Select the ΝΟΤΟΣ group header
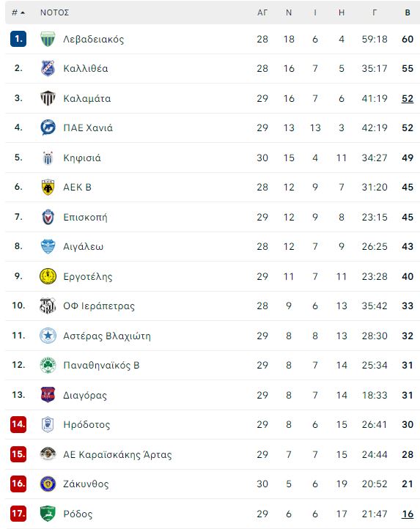420x529 pixels. click(x=55, y=12)
